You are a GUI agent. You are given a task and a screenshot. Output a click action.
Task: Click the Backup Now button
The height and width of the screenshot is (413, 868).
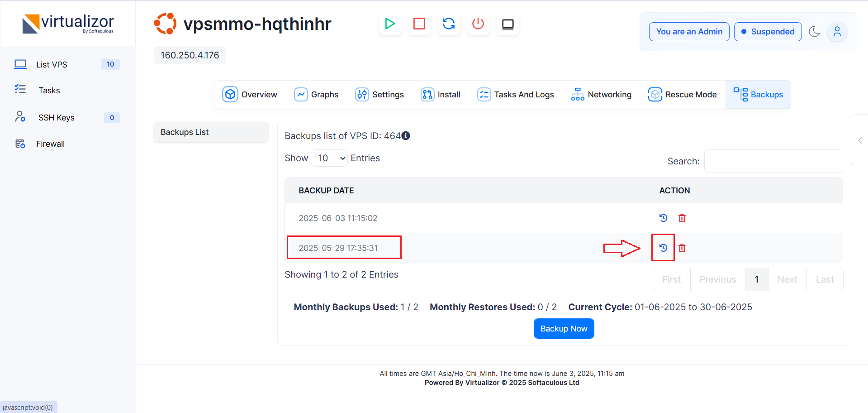tap(564, 329)
